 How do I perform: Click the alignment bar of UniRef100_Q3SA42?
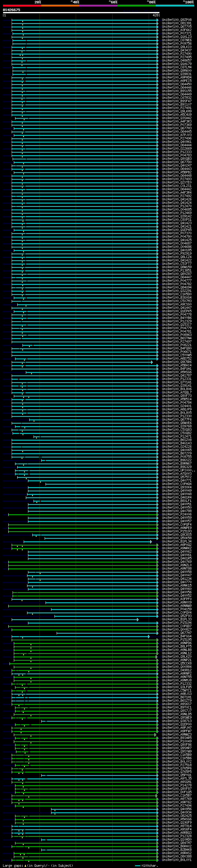pyautogui.click(x=86, y=118)
